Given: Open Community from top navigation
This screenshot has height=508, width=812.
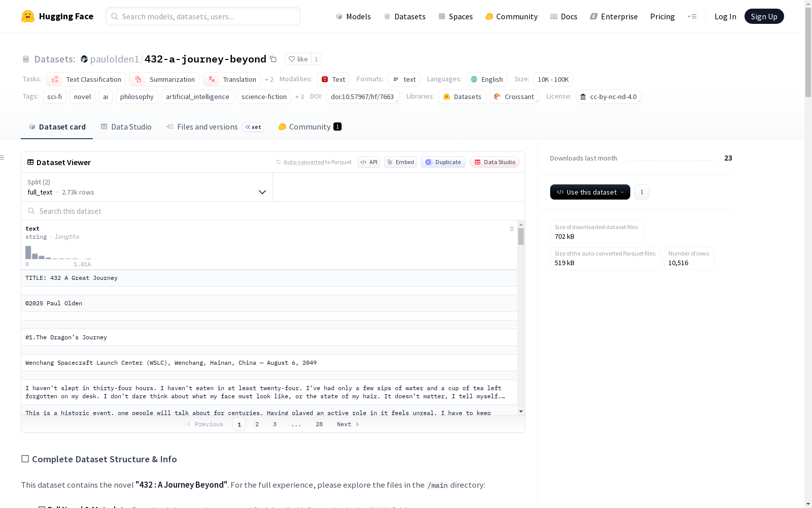Looking at the screenshot, I should 512,16.
